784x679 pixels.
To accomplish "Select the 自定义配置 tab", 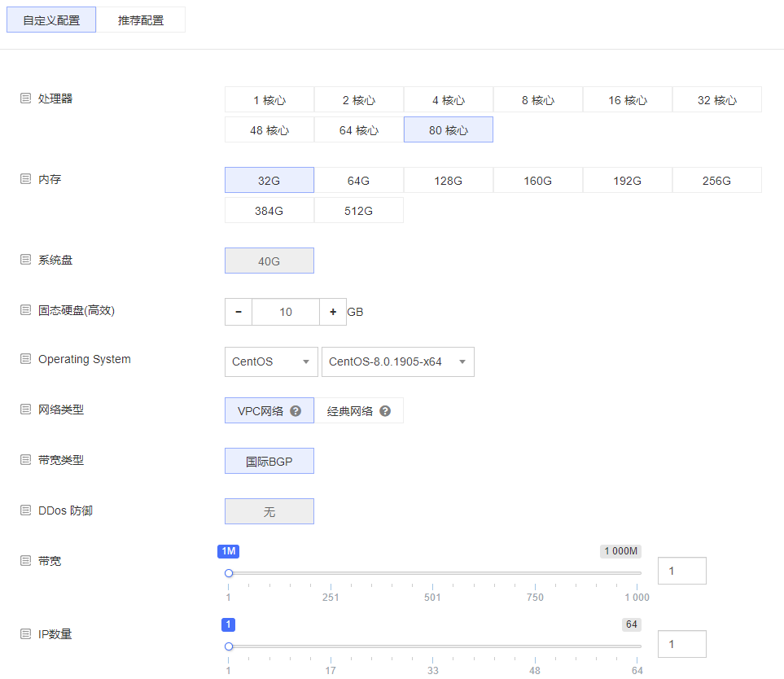I will [x=50, y=19].
